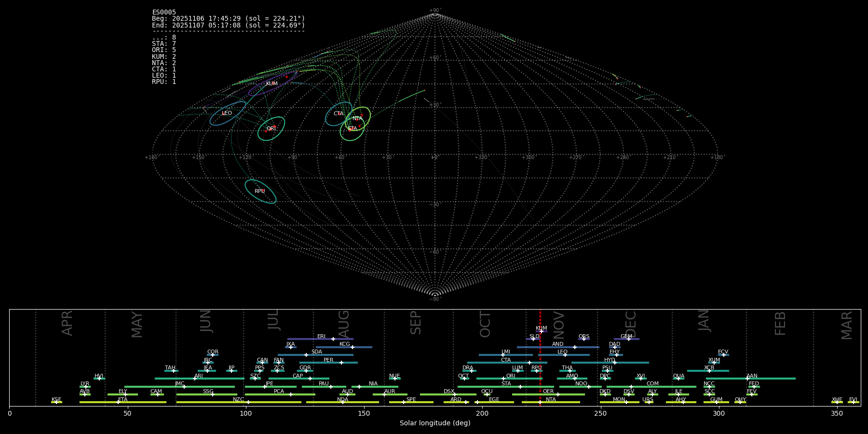
Task: Click the GEM shower marker in timeline
Action: coord(629,339)
